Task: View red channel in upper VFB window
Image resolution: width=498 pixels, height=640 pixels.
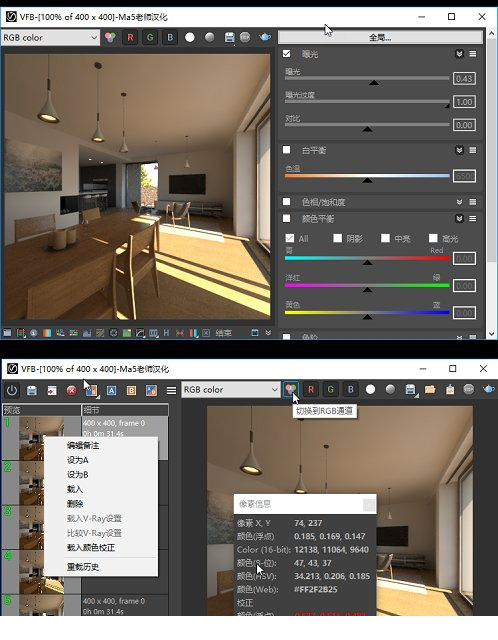Action: pos(130,38)
